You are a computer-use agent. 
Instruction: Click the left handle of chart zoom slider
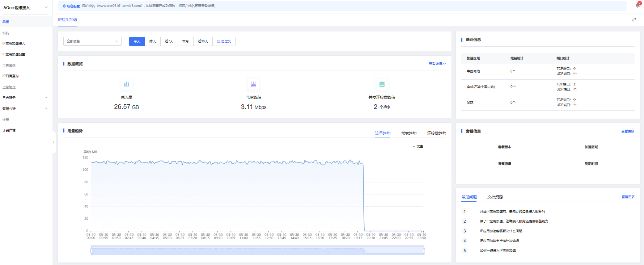91,251
